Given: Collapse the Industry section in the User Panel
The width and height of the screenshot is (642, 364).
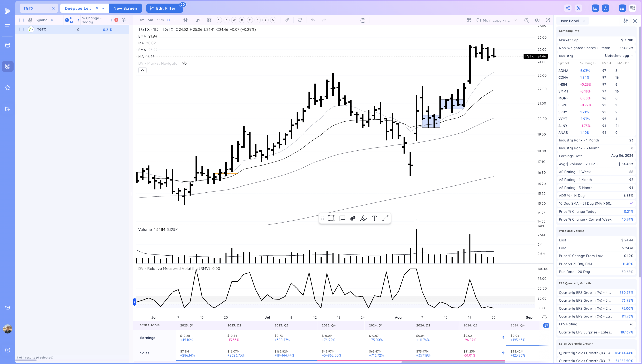Looking at the screenshot, I should pyautogui.click(x=633, y=56).
